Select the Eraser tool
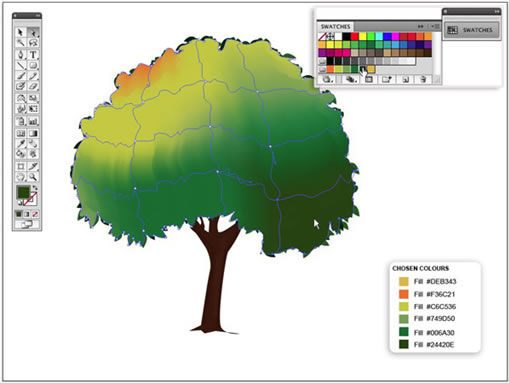Image resolution: width=509 pixels, height=383 pixels. (33, 86)
